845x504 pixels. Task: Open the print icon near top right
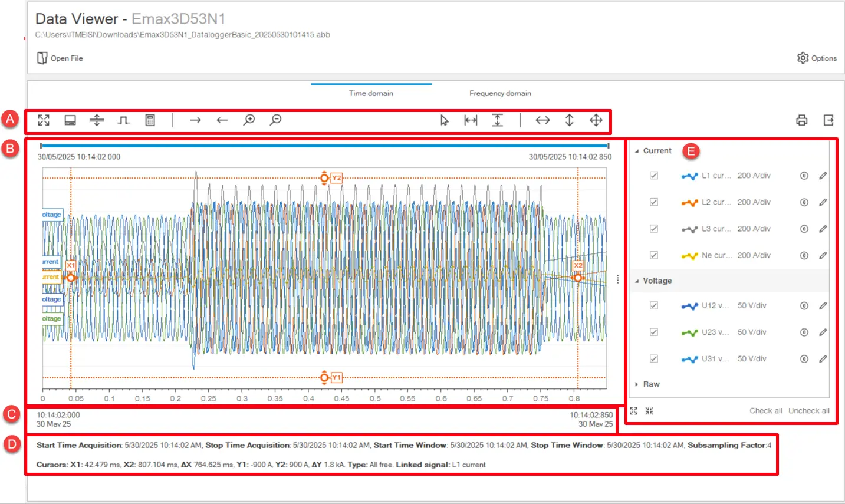click(801, 120)
